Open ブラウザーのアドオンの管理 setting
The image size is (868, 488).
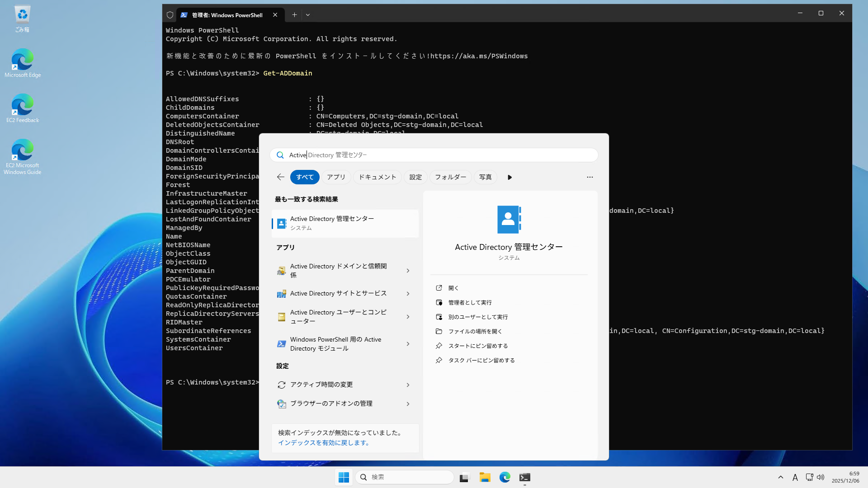tap(331, 404)
